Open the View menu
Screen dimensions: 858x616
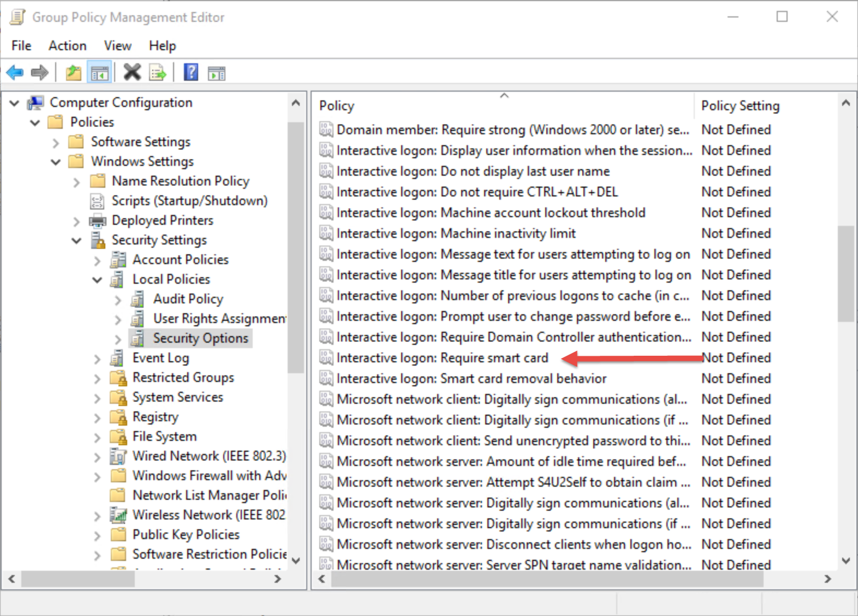pyautogui.click(x=117, y=46)
